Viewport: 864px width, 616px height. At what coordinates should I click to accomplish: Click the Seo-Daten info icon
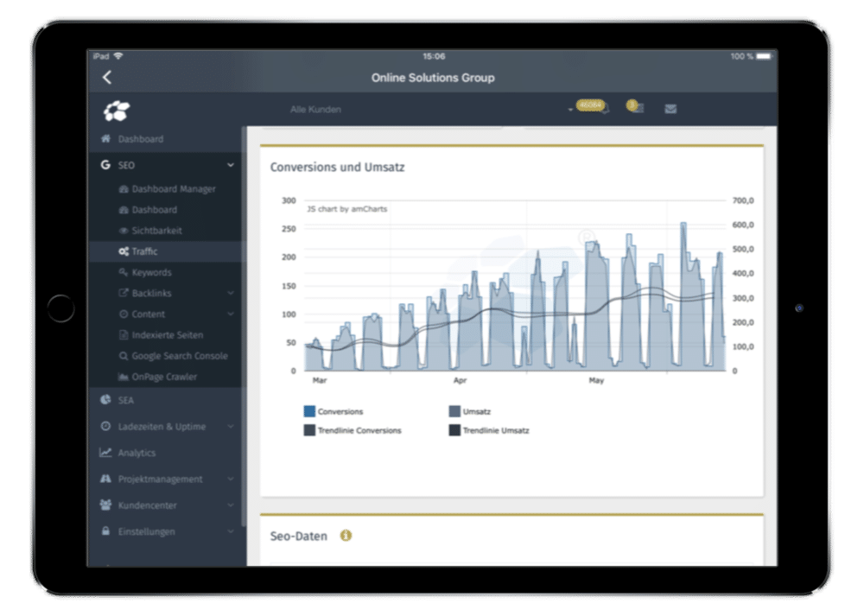[346, 537]
